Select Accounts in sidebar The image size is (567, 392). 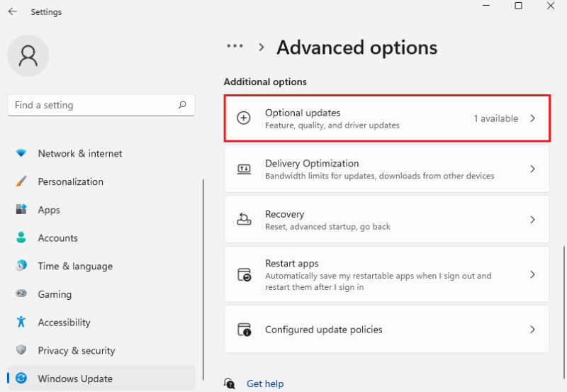click(101, 238)
